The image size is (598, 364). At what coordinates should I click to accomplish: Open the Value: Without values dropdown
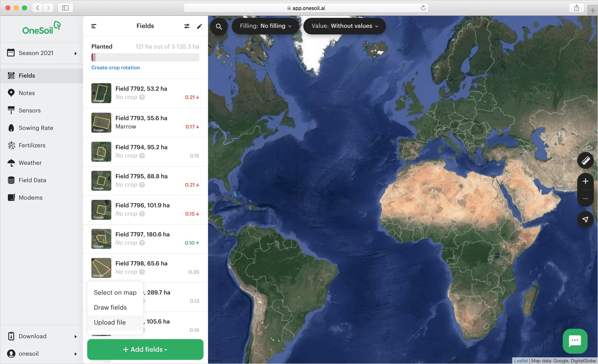[x=344, y=26]
